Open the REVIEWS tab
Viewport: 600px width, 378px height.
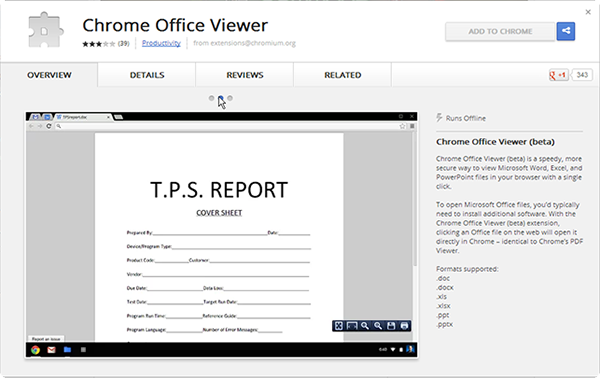tap(245, 75)
